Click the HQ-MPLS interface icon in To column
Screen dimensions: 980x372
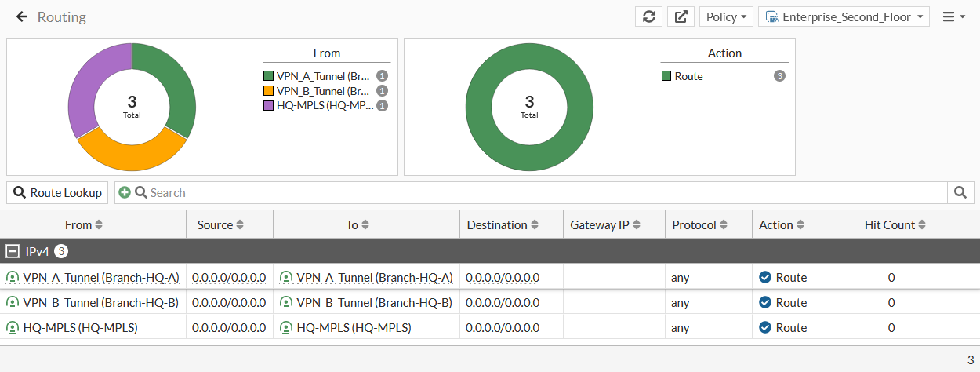pyautogui.click(x=286, y=327)
